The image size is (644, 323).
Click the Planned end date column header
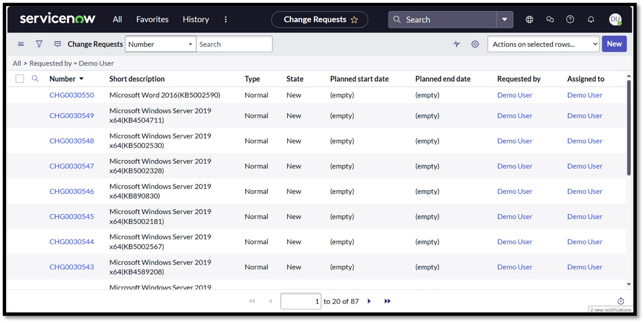(443, 79)
